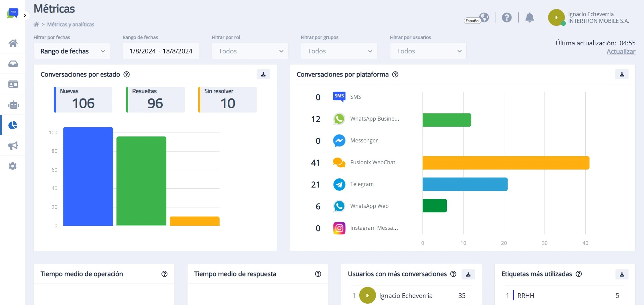Open the contacts card icon in sidebar
The width and height of the screenshot is (644, 305).
pyautogui.click(x=13, y=84)
